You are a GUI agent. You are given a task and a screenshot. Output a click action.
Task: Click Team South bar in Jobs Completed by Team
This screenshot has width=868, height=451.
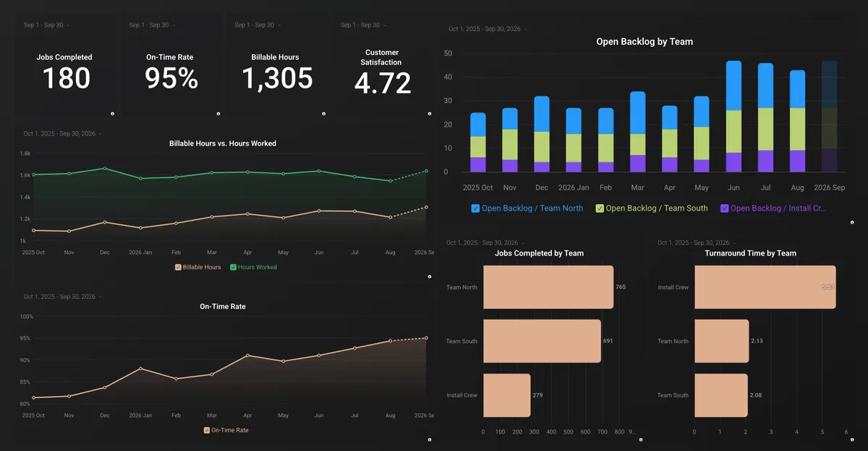pos(542,341)
